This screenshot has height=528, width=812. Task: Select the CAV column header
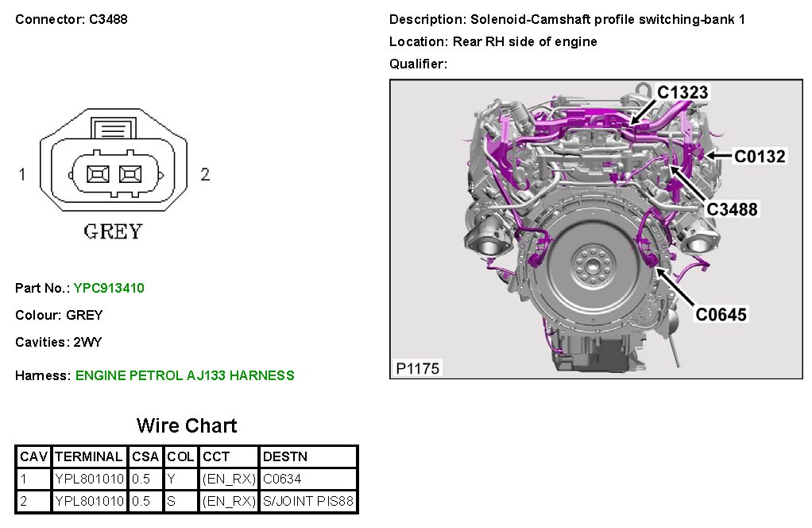[34, 456]
